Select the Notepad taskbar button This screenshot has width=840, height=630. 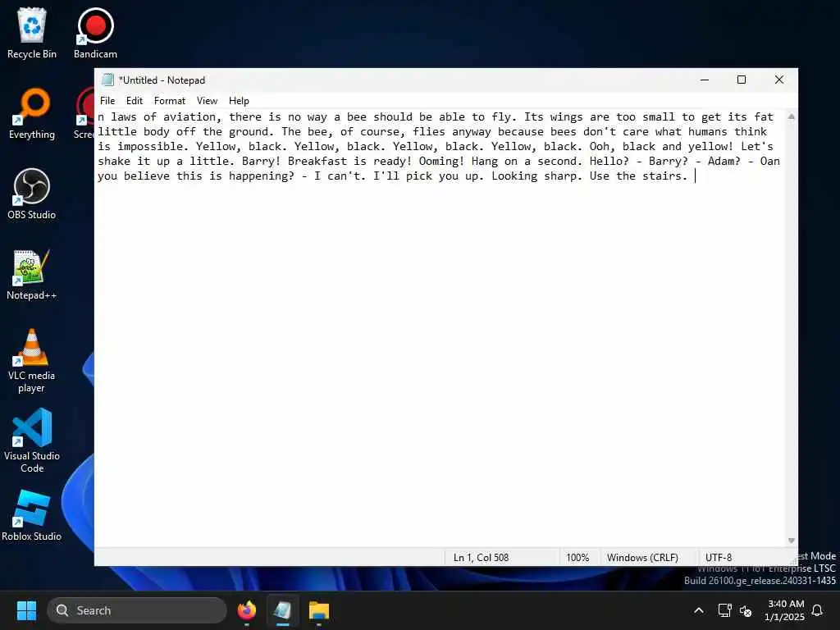pyautogui.click(x=282, y=610)
